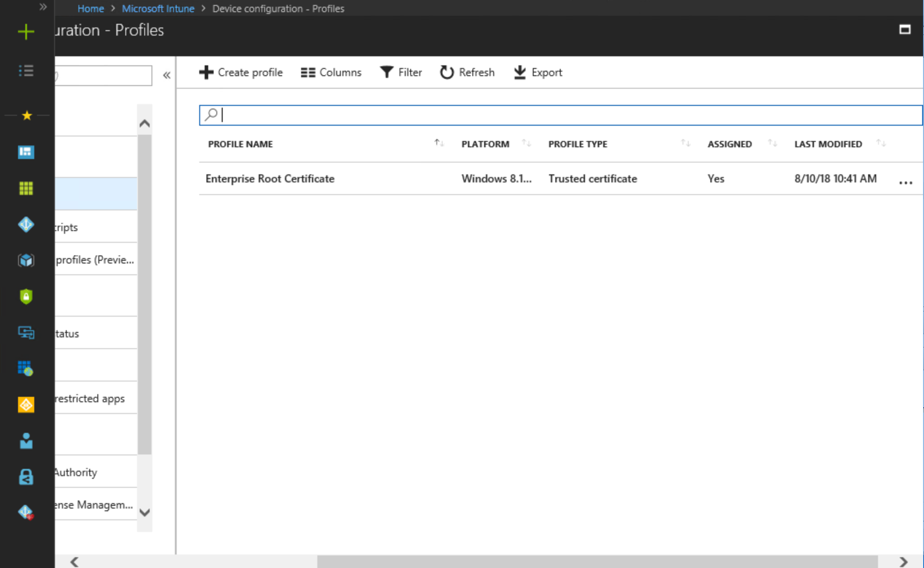Sort the Profile Name column
Image resolution: width=924 pixels, height=568 pixels.
pos(438,143)
